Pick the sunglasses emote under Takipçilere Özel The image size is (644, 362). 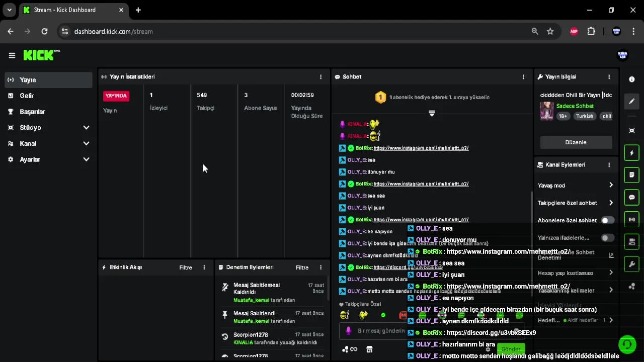pos(344,315)
